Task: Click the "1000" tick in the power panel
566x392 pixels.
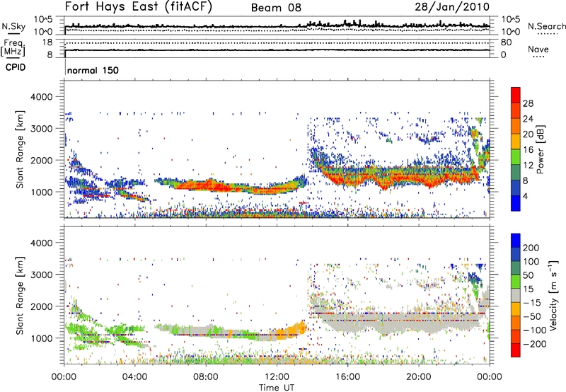Action: coord(41,192)
